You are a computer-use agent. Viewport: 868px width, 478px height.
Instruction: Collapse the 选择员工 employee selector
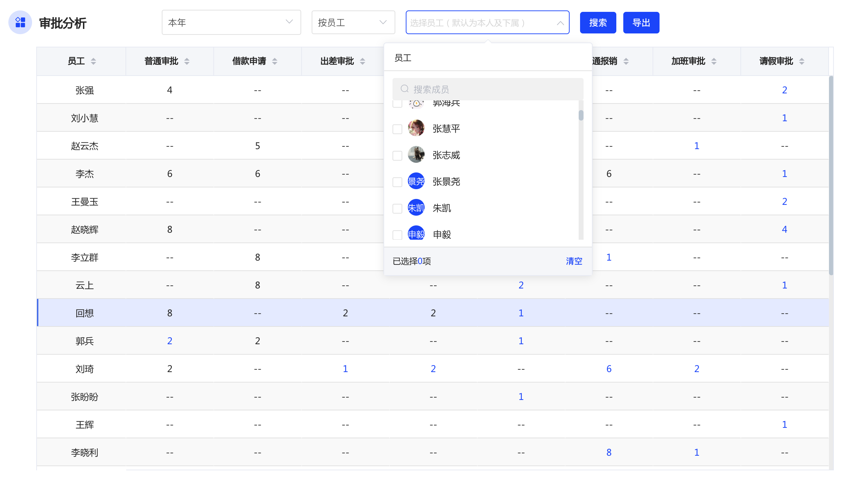click(x=560, y=23)
